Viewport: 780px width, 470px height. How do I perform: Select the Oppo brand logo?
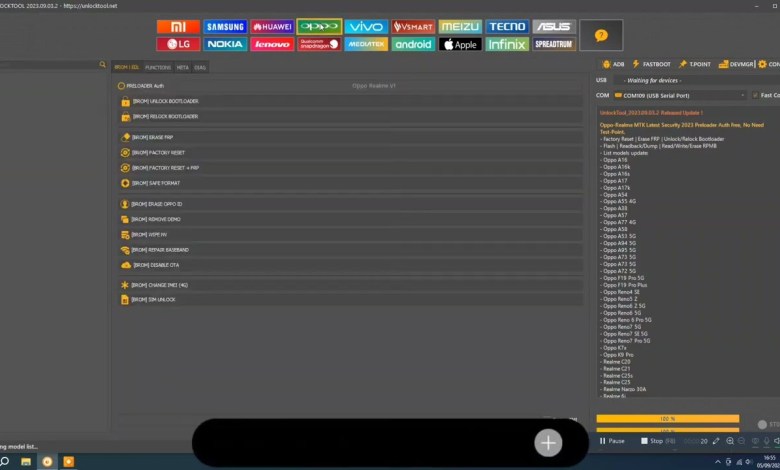point(319,26)
